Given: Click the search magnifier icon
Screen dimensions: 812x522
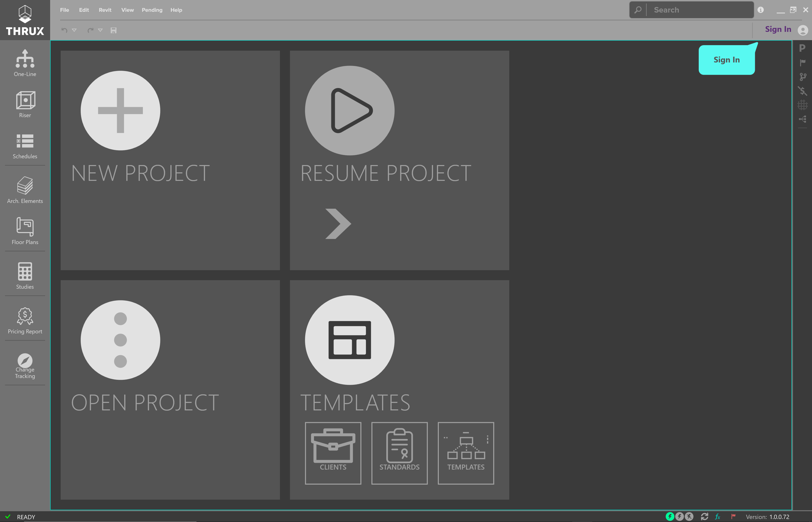Looking at the screenshot, I should [x=638, y=10].
